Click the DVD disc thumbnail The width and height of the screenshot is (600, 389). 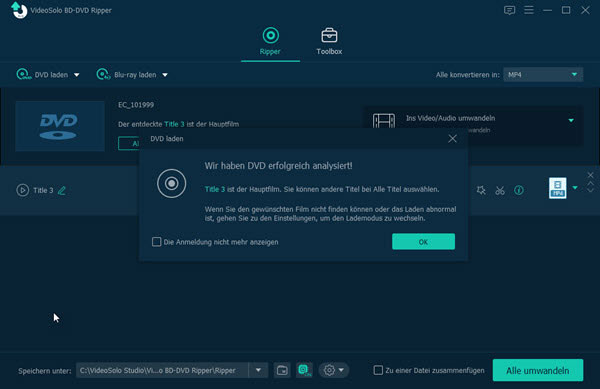(x=60, y=126)
